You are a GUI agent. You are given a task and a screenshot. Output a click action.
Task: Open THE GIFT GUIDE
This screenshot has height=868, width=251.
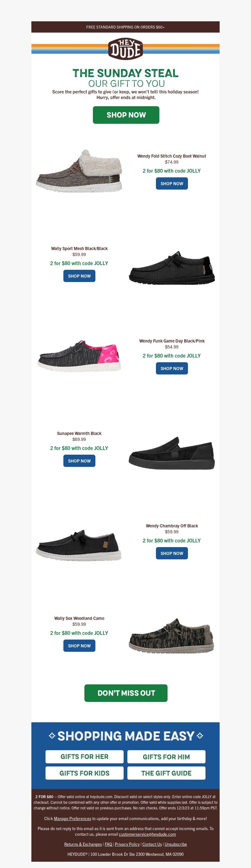[x=166, y=773]
